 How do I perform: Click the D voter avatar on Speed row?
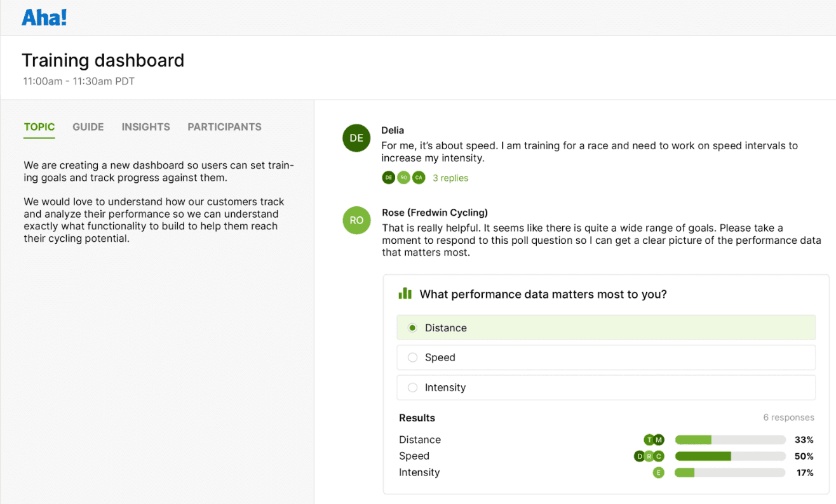640,456
